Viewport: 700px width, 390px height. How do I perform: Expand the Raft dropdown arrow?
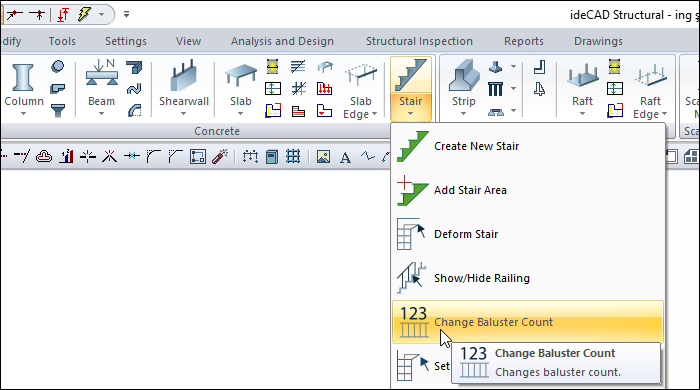(x=582, y=114)
